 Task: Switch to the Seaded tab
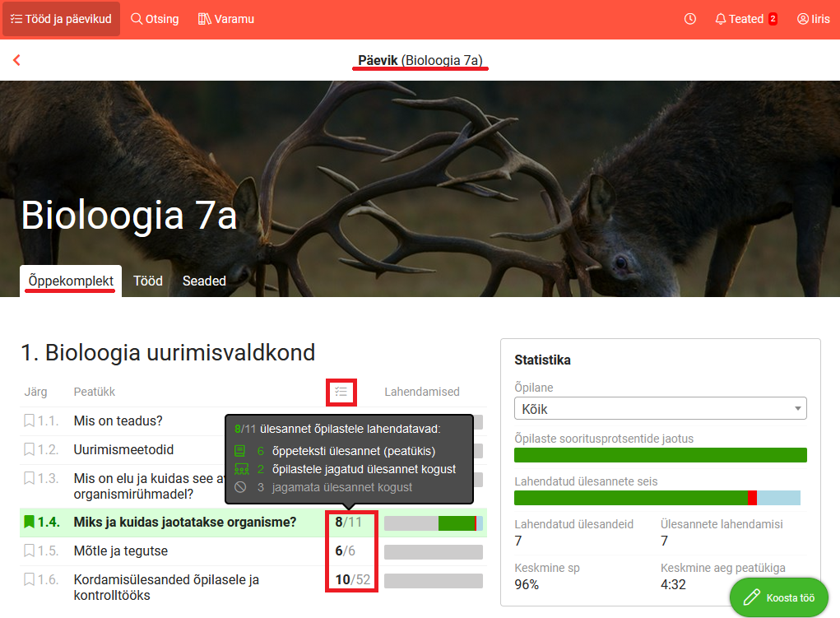point(204,281)
